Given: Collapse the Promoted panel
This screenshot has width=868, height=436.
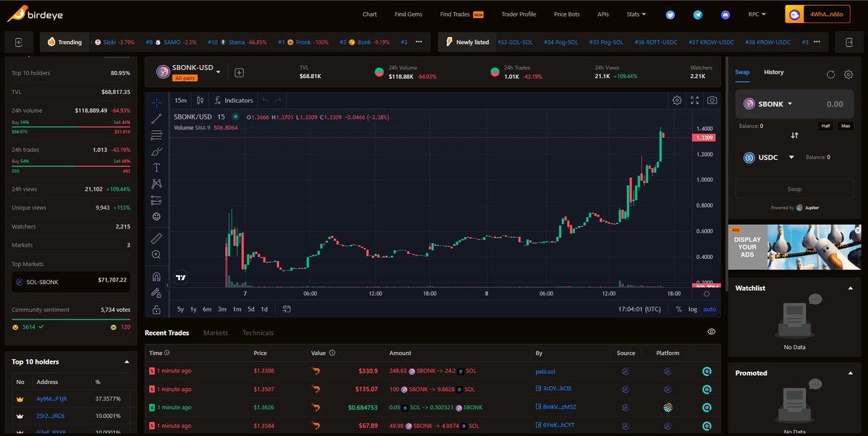Looking at the screenshot, I should (850, 373).
